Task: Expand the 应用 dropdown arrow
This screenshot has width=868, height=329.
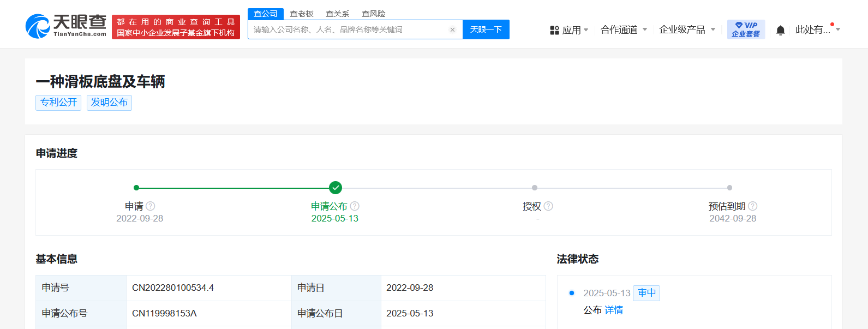Action: pos(586,30)
